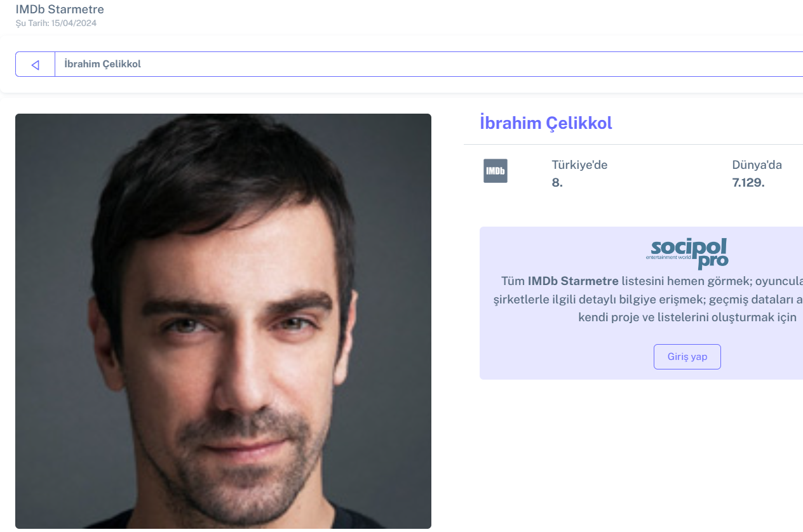Screen dimensions: 803x532
Task: Click 'listesini hemen görmek' promo text
Action: tap(685, 281)
